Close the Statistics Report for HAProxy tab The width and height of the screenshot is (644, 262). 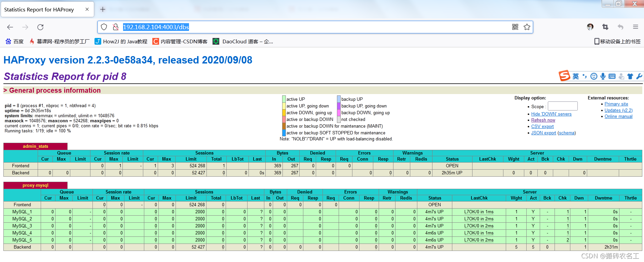[x=87, y=9]
